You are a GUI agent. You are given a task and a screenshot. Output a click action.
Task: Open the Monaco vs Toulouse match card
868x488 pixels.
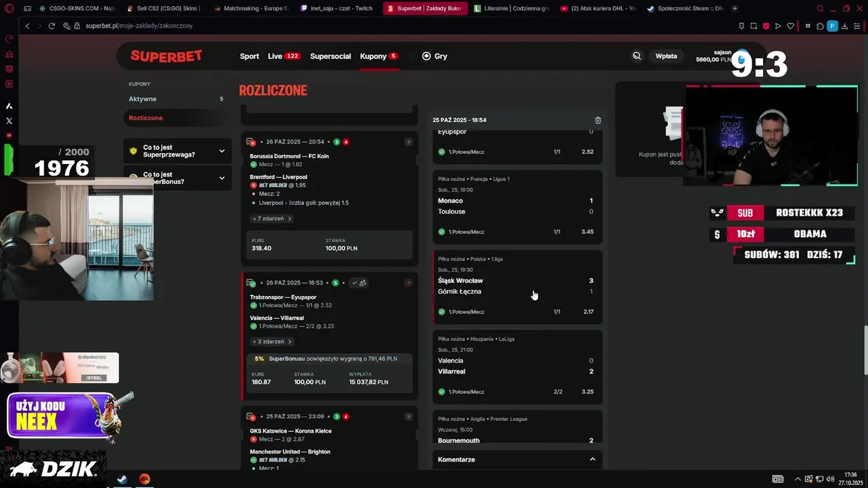[517, 207]
